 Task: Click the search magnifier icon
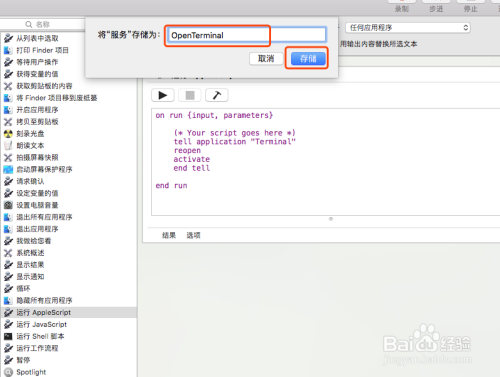pyautogui.click(x=29, y=24)
